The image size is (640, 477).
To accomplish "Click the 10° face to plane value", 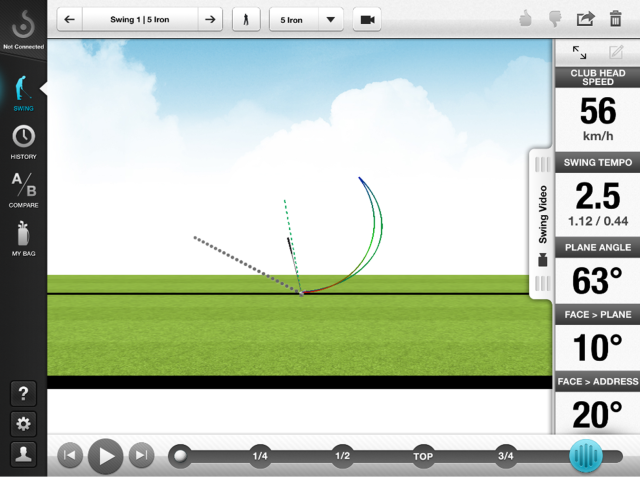I will pyautogui.click(x=597, y=348).
